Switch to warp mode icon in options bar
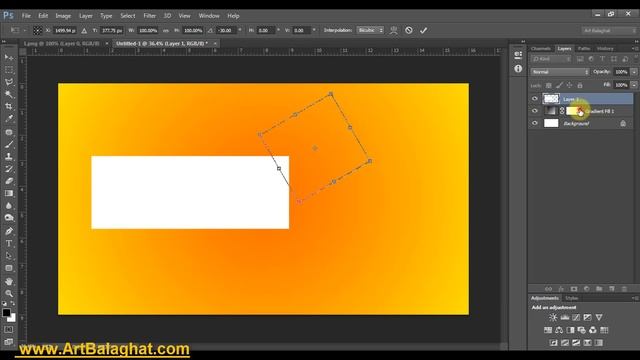 click(x=394, y=30)
